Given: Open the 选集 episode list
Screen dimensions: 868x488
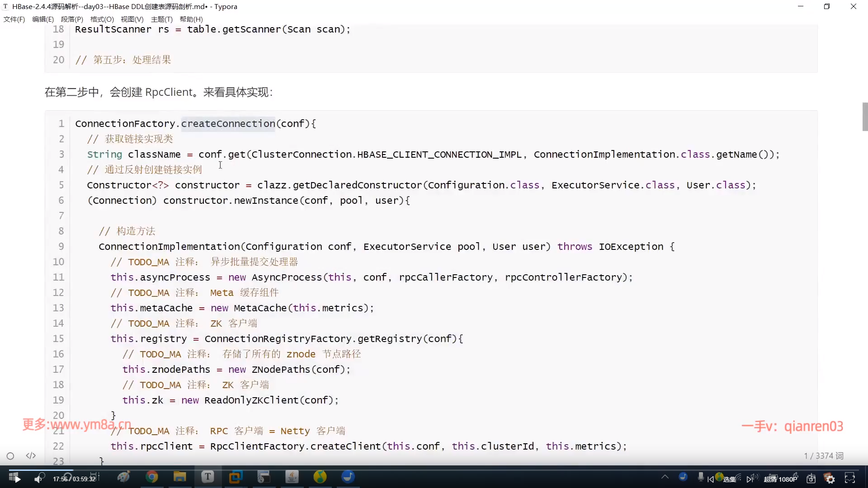Looking at the screenshot, I should pos(729,479).
